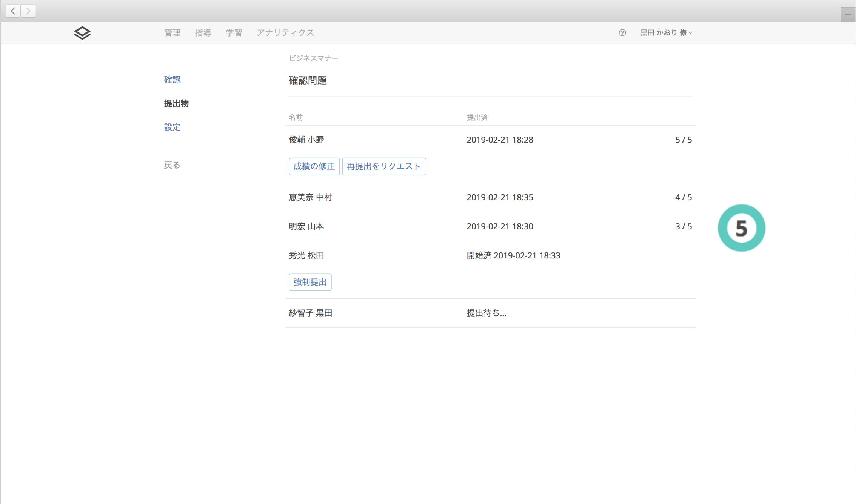856x504 pixels.
Task: Click the 戻る link
Action: pyautogui.click(x=172, y=165)
